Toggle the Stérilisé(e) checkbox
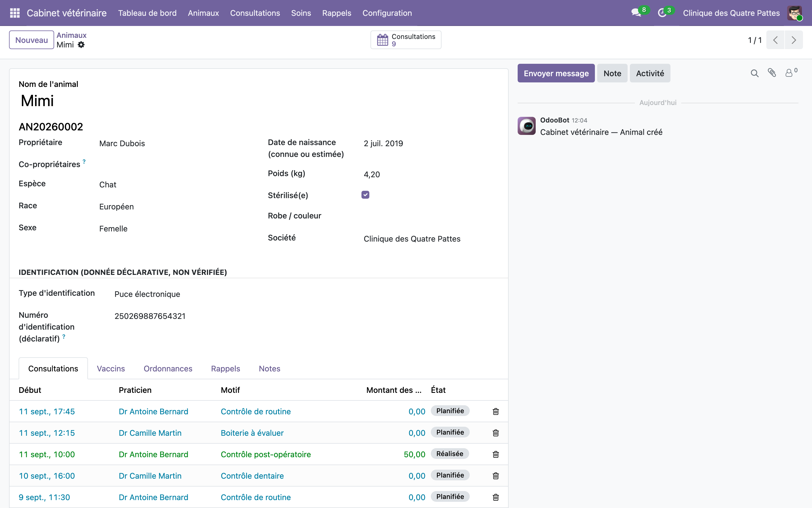The width and height of the screenshot is (812, 508). (x=365, y=195)
